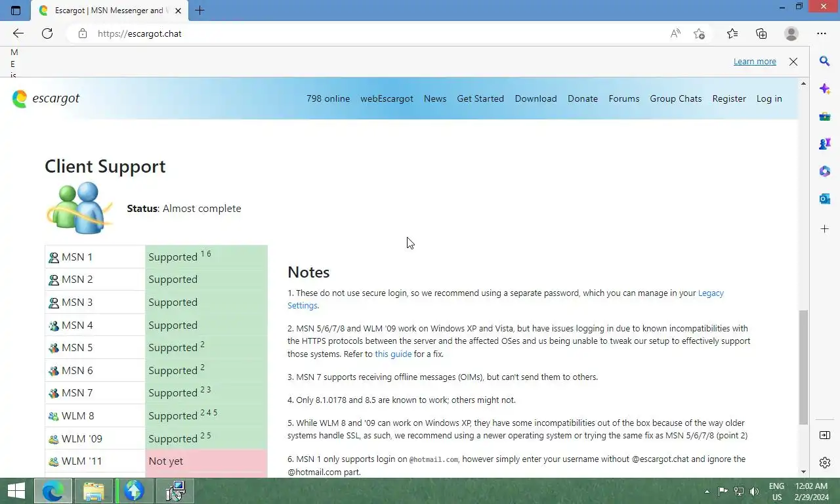This screenshot has width=840, height=504.
Task: Open the Legacy Settings link
Action: click(711, 293)
